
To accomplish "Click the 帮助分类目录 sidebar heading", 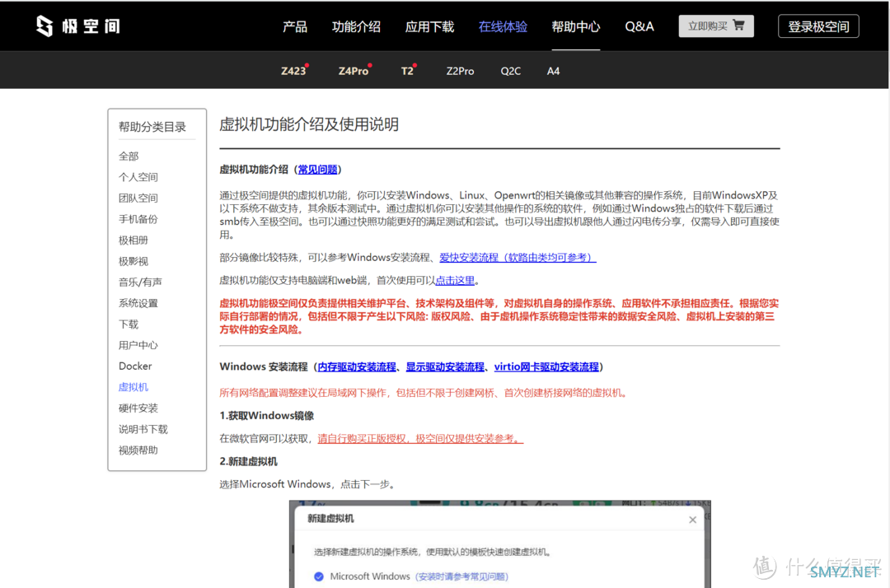I will (152, 127).
